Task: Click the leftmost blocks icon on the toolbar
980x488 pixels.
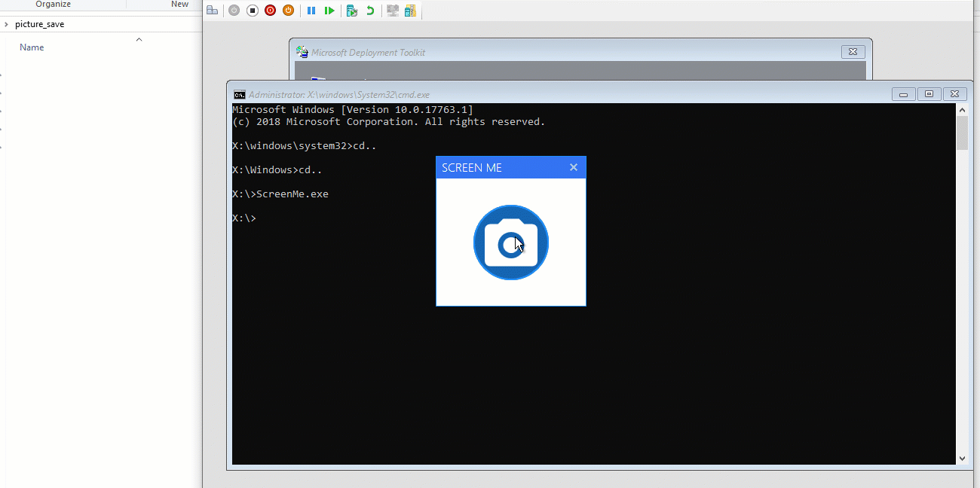Action: click(x=212, y=10)
